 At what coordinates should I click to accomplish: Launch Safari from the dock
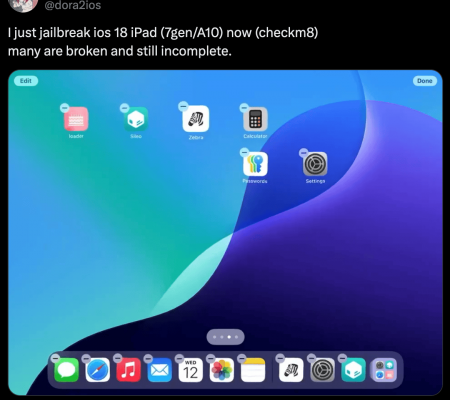(x=98, y=370)
